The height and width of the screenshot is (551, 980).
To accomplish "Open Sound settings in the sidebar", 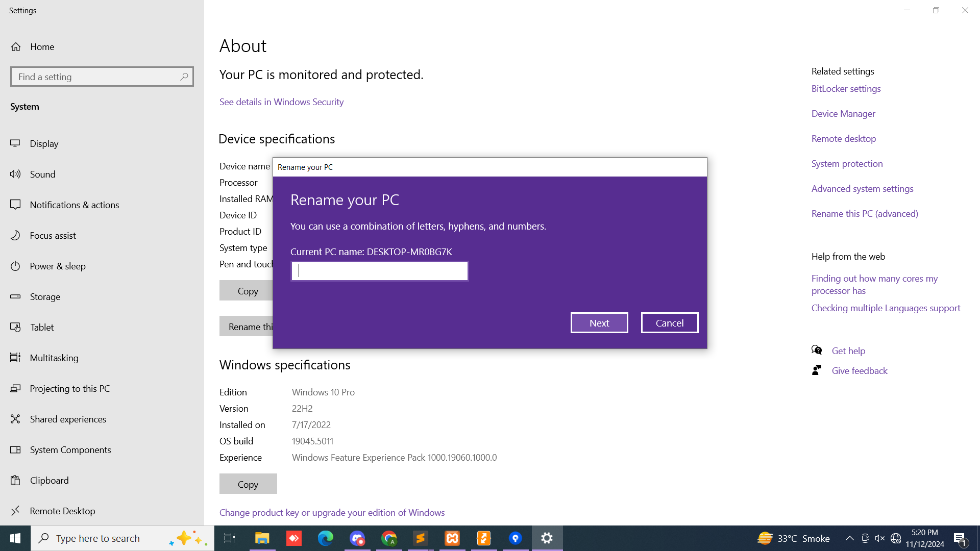I will pos(43,174).
